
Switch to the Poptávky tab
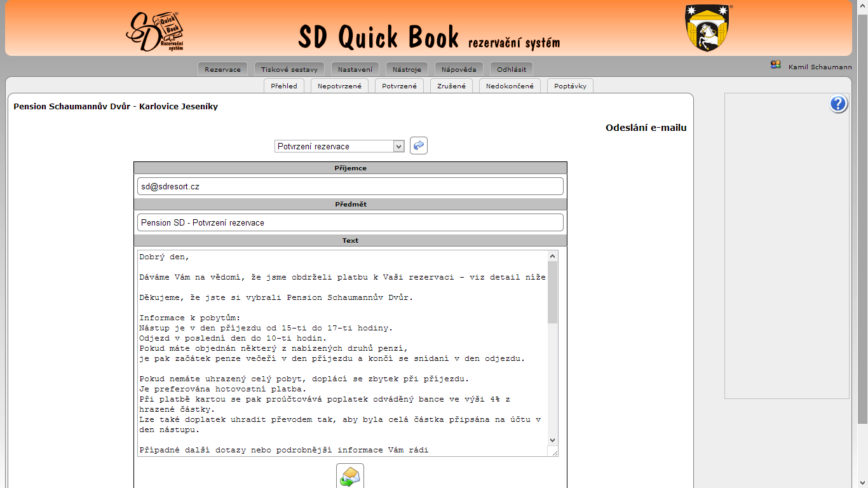[x=570, y=86]
